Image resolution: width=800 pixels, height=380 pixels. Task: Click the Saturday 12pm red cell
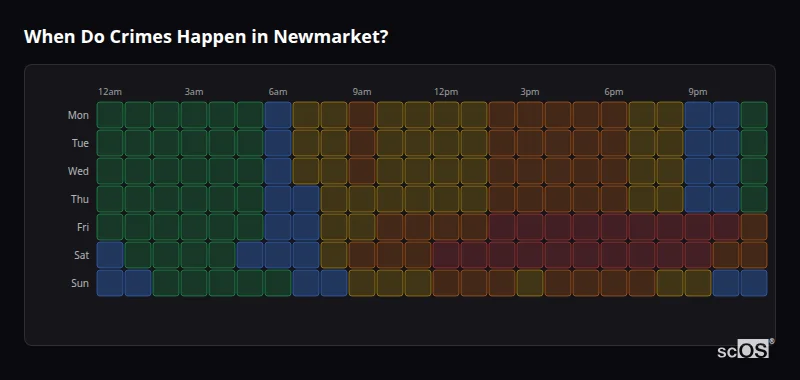tap(445, 255)
